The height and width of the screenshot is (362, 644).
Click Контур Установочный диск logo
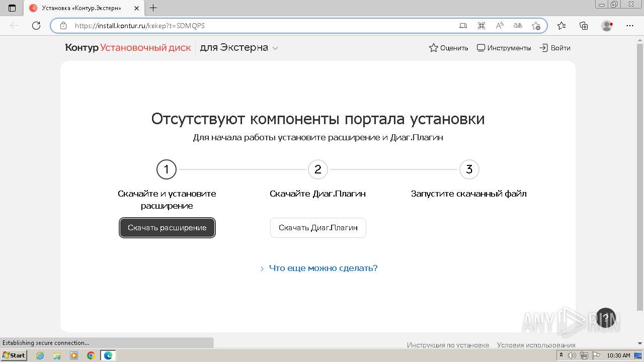point(128,48)
